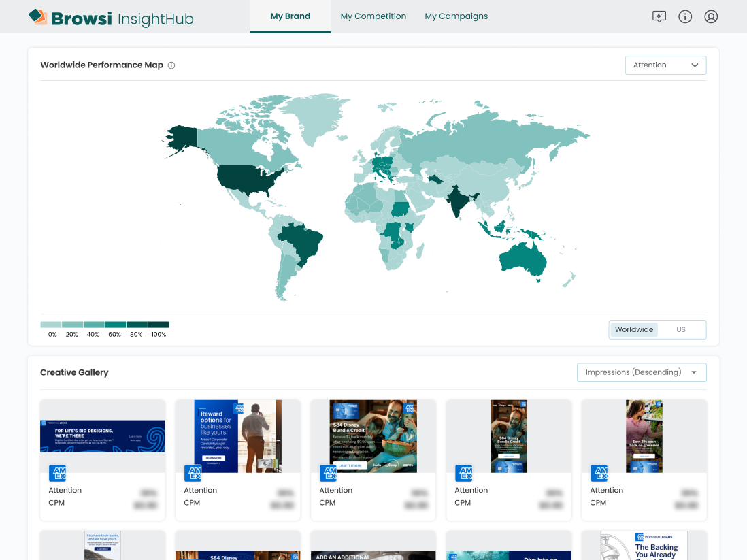This screenshot has width=747, height=560.
Task: Click info icon beside Worldwide Performance Map
Action: click(171, 65)
